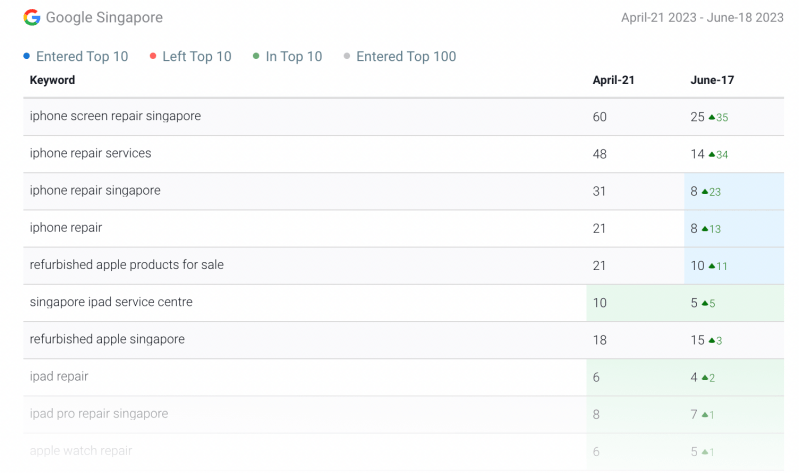Open keyword iphone screen repair singapore
Screen dimensions: 799x473
tap(115, 116)
